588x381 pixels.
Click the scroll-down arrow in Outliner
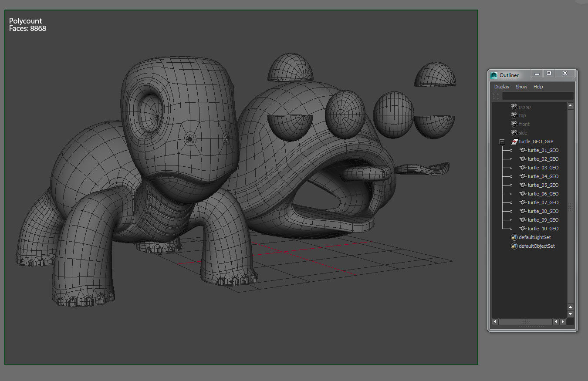[x=571, y=314]
